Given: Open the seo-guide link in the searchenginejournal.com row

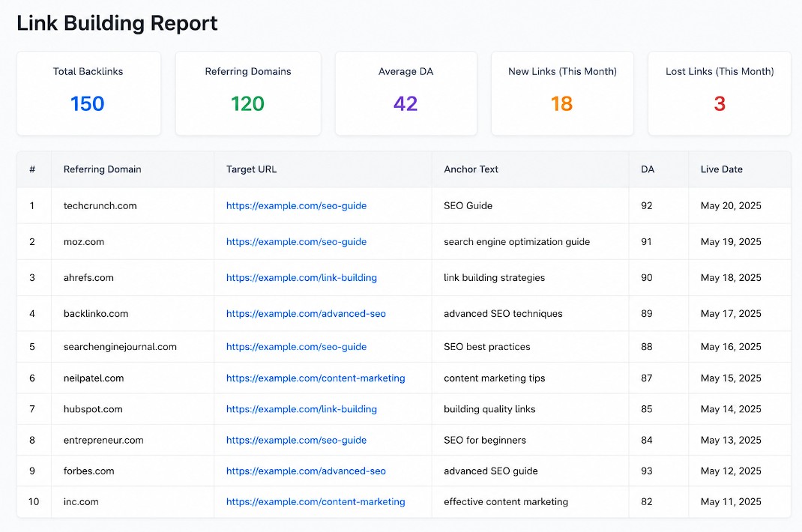Looking at the screenshot, I should 296,347.
